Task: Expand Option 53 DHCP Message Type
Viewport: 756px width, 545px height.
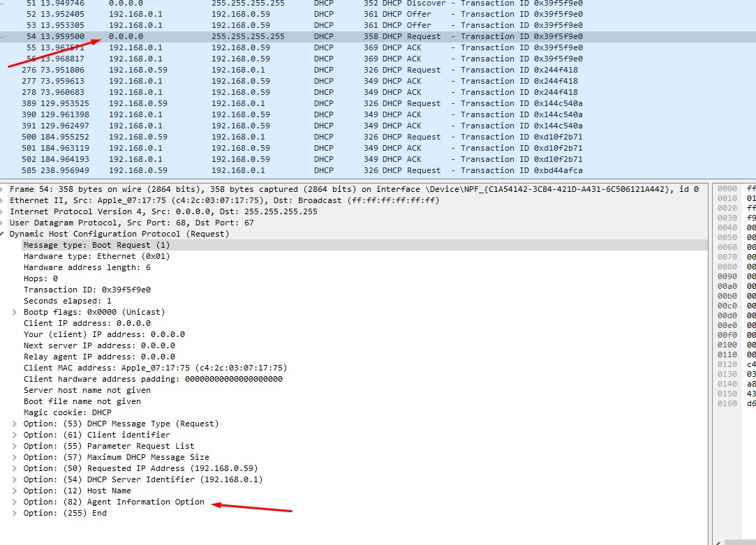Action: pyautogui.click(x=15, y=424)
